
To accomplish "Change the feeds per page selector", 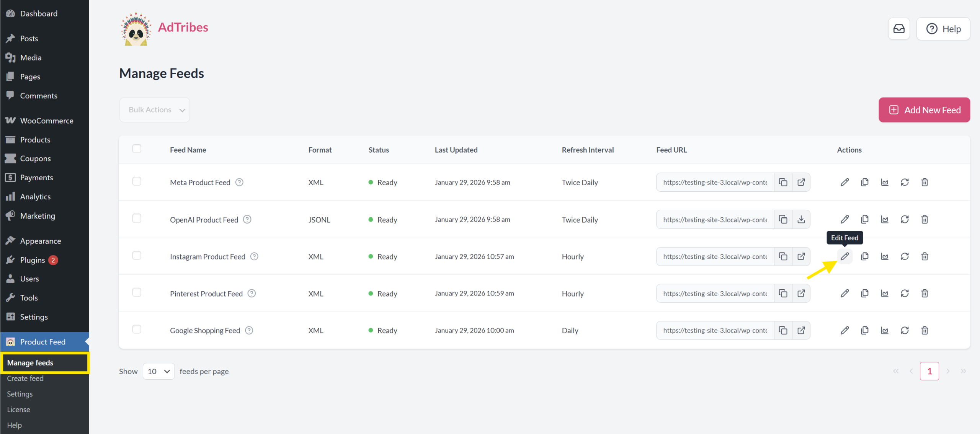I will 158,371.
